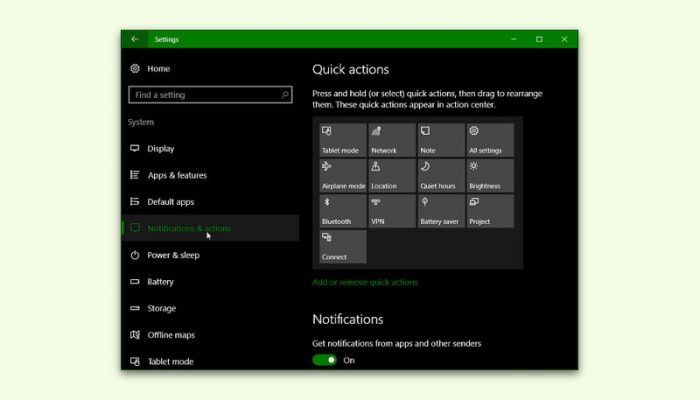Viewport: 700px width, 400px height.
Task: Select the Project quick action tile
Action: [x=490, y=211]
